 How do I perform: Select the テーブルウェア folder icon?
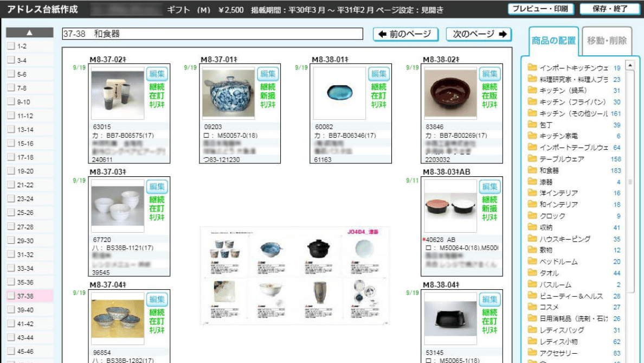pos(532,159)
